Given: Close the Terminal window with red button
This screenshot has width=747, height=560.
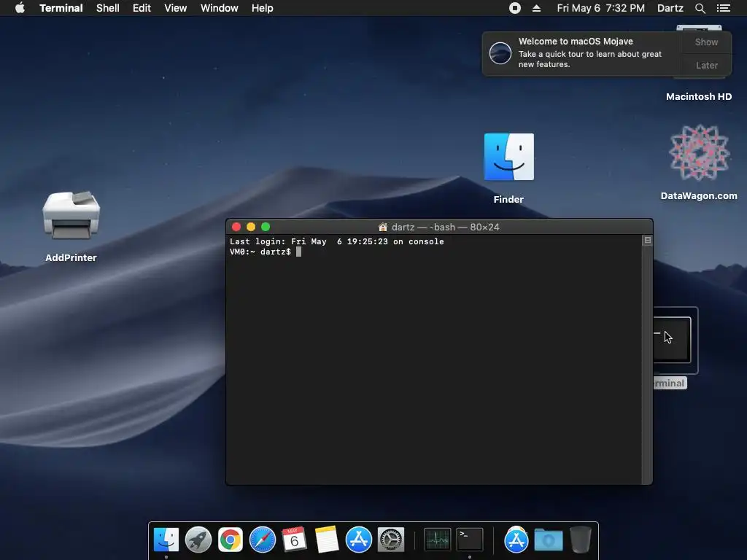Looking at the screenshot, I should point(236,227).
